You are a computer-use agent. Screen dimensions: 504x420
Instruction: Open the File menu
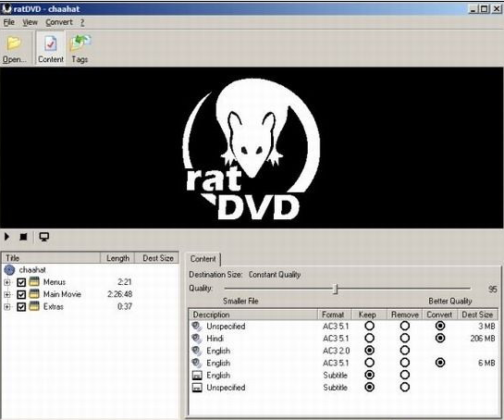tap(9, 22)
